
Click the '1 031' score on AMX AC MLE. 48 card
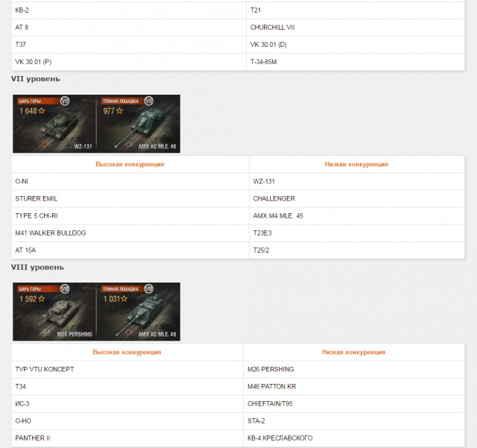click(111, 299)
